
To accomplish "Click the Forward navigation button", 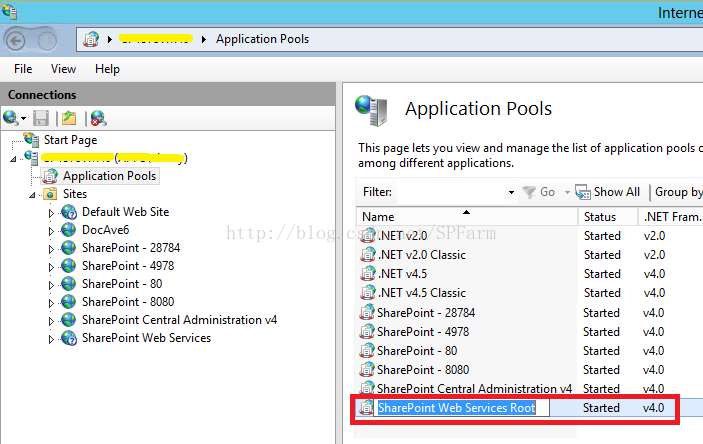I will click(x=47, y=41).
